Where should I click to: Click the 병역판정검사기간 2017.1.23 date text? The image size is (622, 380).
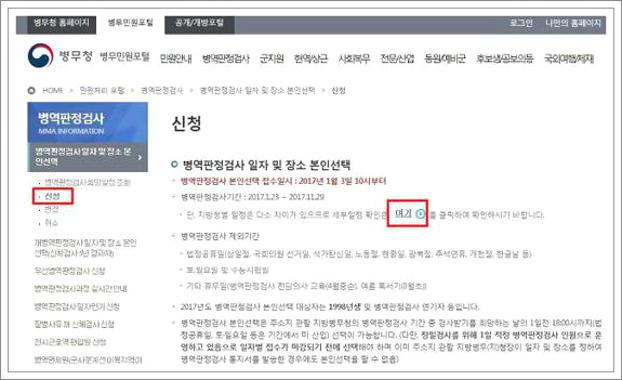point(253,197)
